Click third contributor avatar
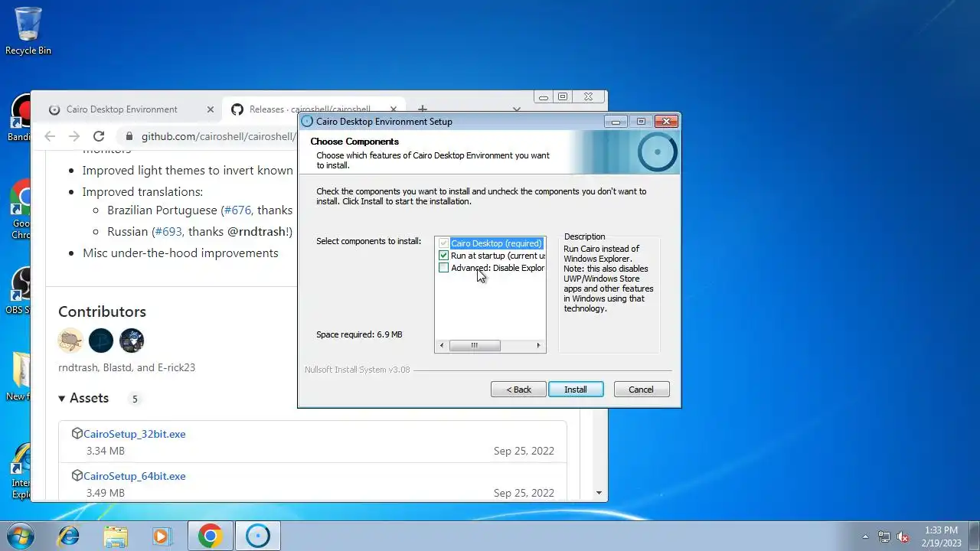The width and height of the screenshot is (980, 551). click(132, 341)
